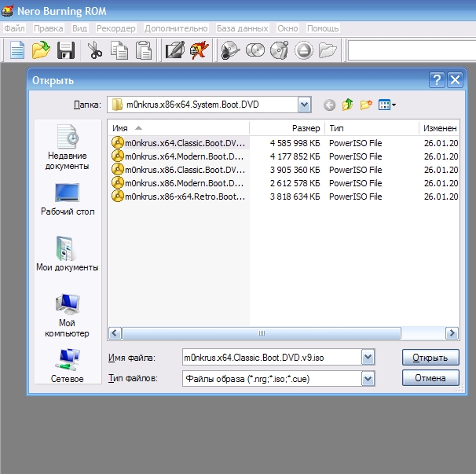This screenshot has width=476, height=474.
Task: Click the Copy toolbar icon
Action: tap(119, 50)
